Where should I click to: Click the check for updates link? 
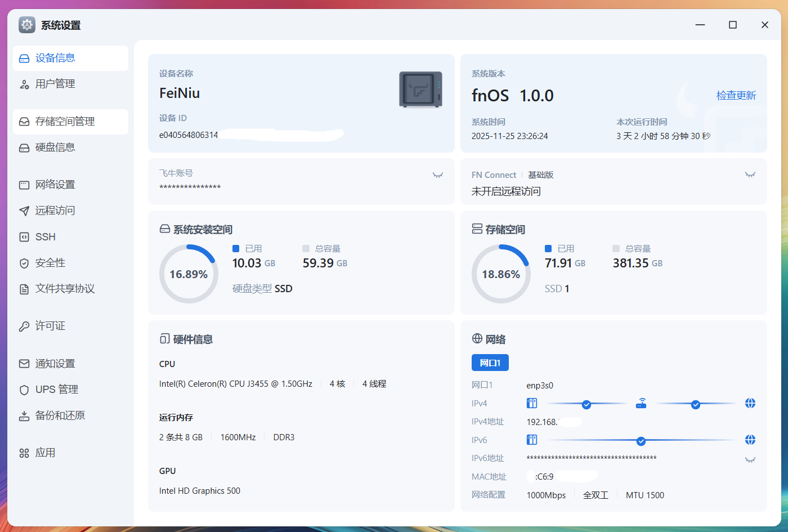(736, 95)
